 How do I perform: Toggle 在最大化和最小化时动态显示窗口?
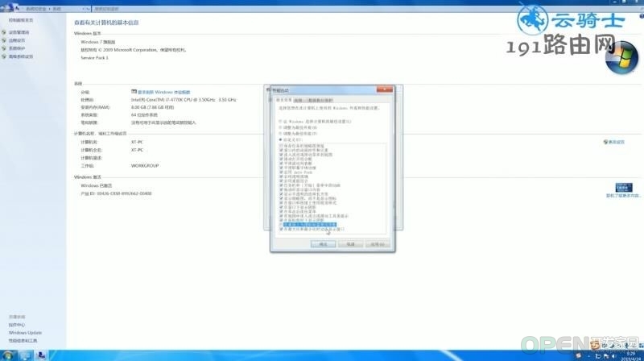281,230
